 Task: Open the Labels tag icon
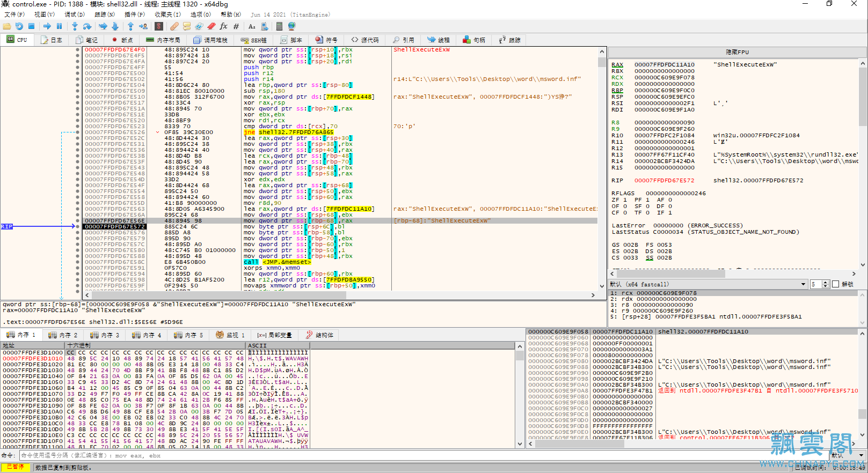(x=199, y=26)
